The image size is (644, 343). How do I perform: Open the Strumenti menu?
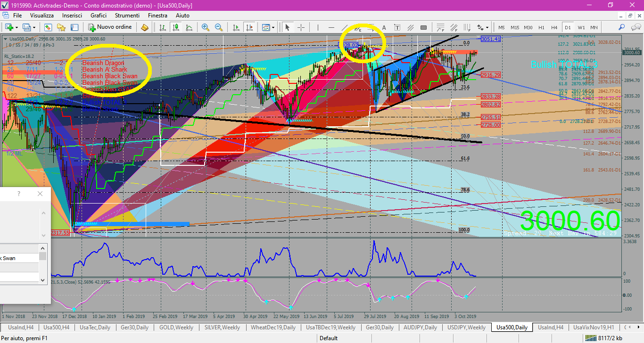click(x=127, y=16)
